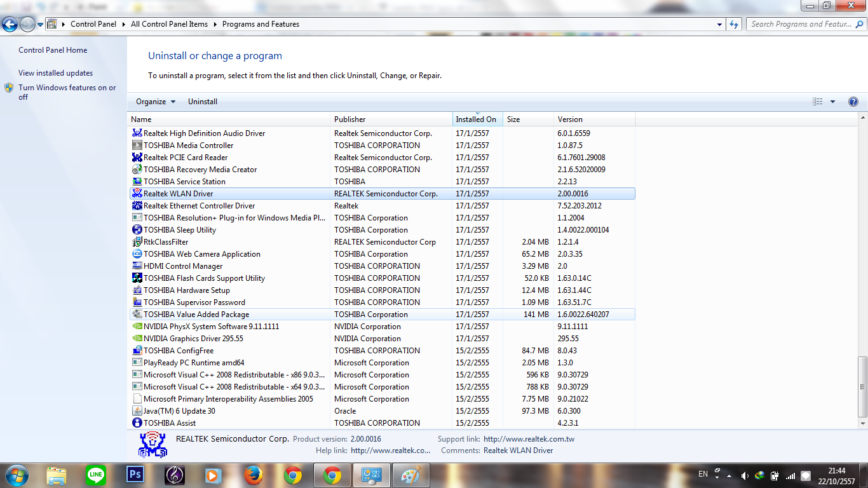Click the Realtek Ethernet Controller Driver icon
868x488 pixels.
coord(137,206)
